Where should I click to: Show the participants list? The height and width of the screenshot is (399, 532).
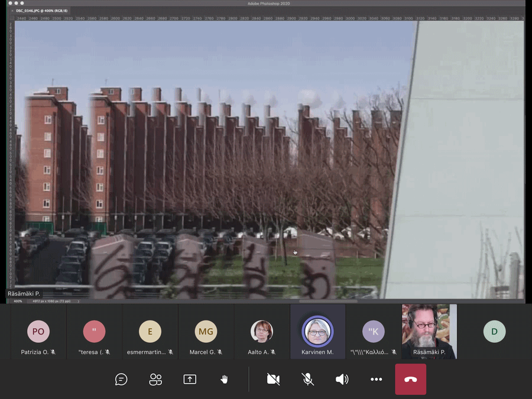tap(155, 379)
